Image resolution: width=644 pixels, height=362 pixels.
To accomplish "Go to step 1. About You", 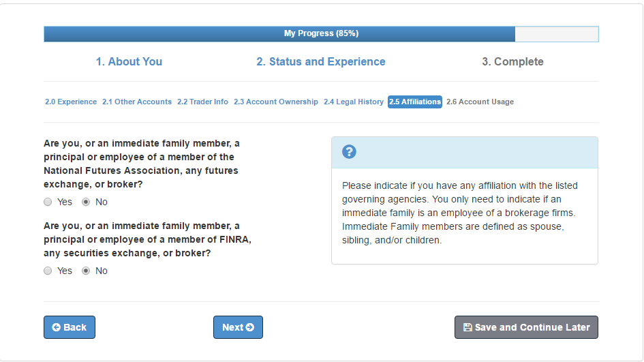I will coord(129,61).
